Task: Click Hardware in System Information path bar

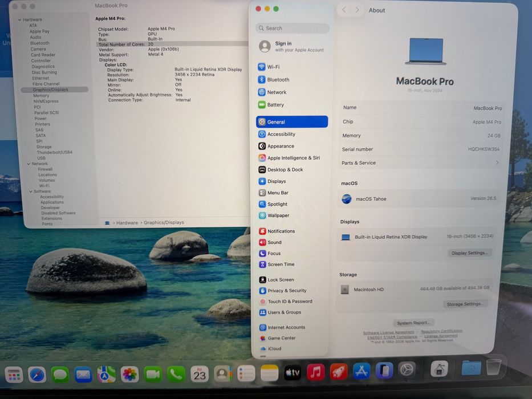Action: (x=127, y=222)
